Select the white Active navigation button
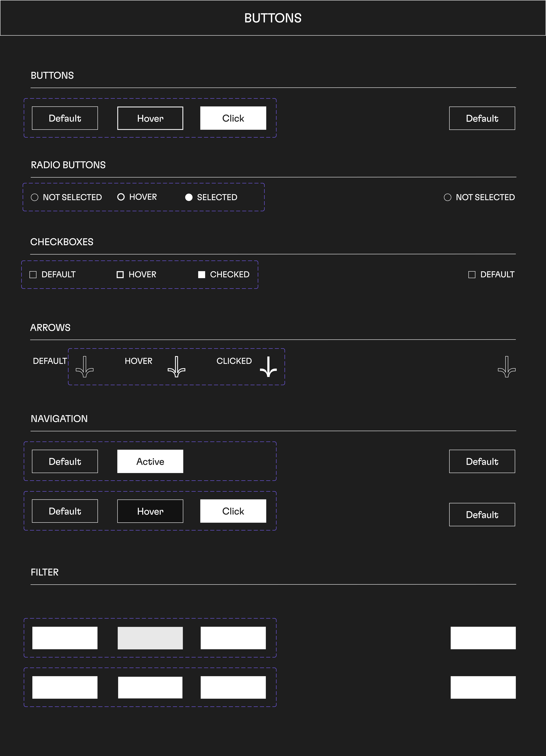 tap(150, 461)
